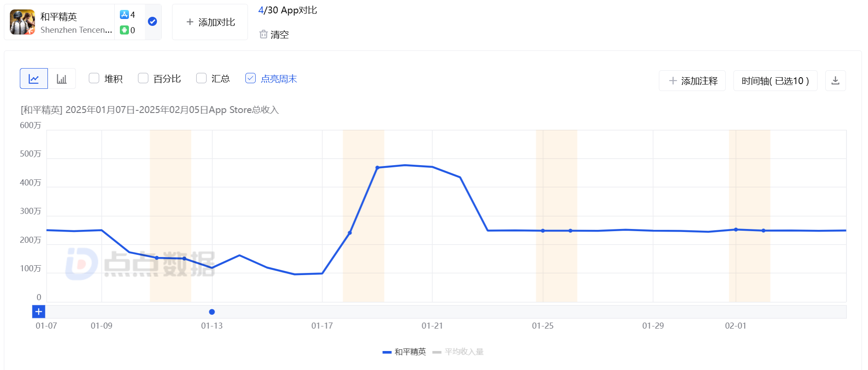Toggle the 平均收入量 legend entry
This screenshot has height=370, width=868.
[x=458, y=352]
